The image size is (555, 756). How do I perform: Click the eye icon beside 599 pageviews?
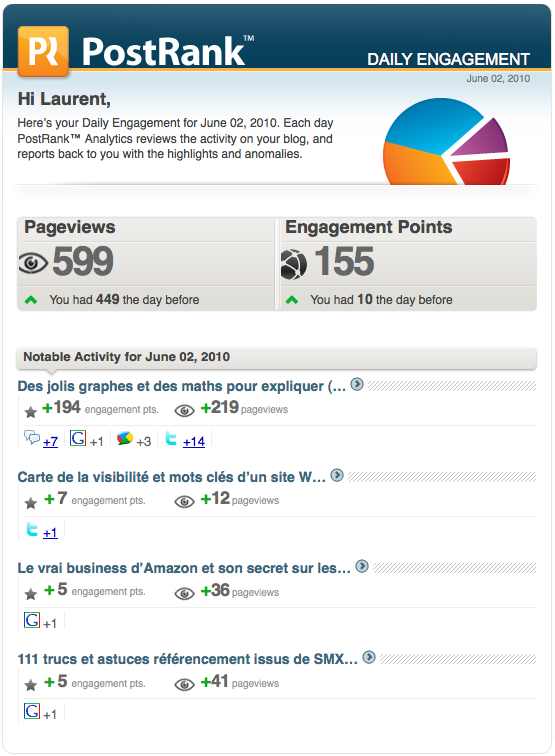point(33,263)
